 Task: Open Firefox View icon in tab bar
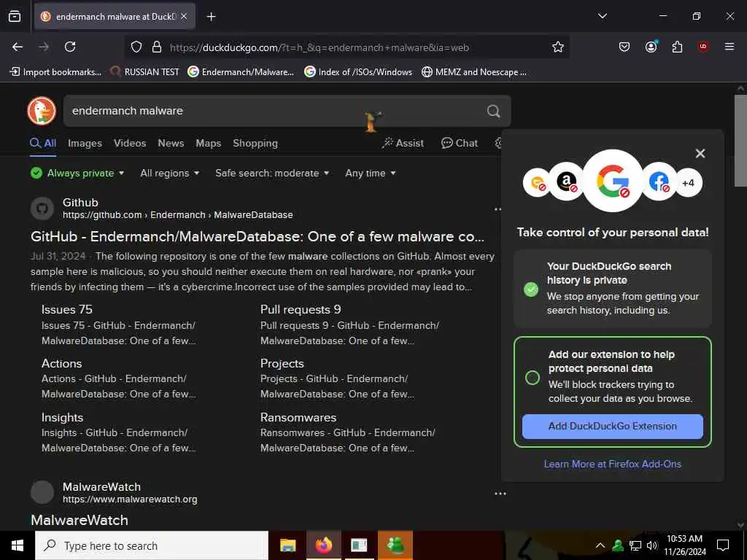click(x=15, y=16)
